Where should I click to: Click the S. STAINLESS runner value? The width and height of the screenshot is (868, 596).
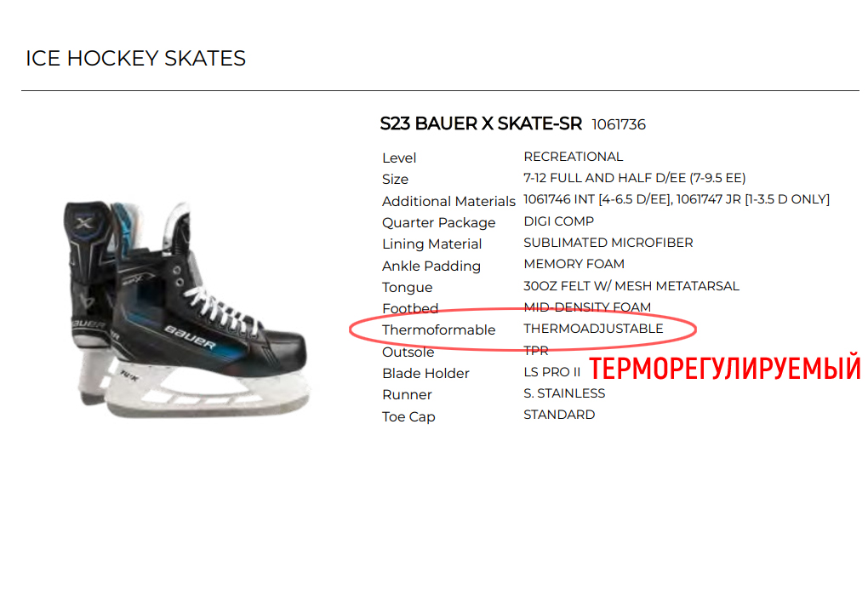tap(564, 393)
